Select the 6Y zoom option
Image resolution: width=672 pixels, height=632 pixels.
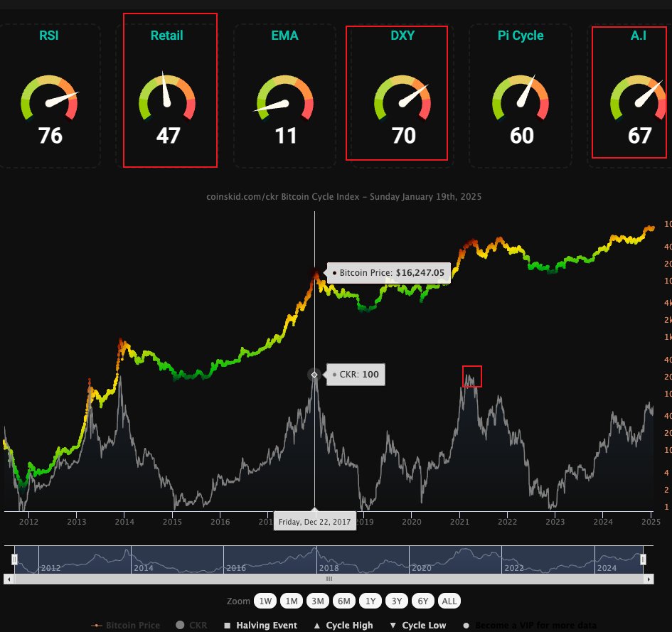click(423, 601)
